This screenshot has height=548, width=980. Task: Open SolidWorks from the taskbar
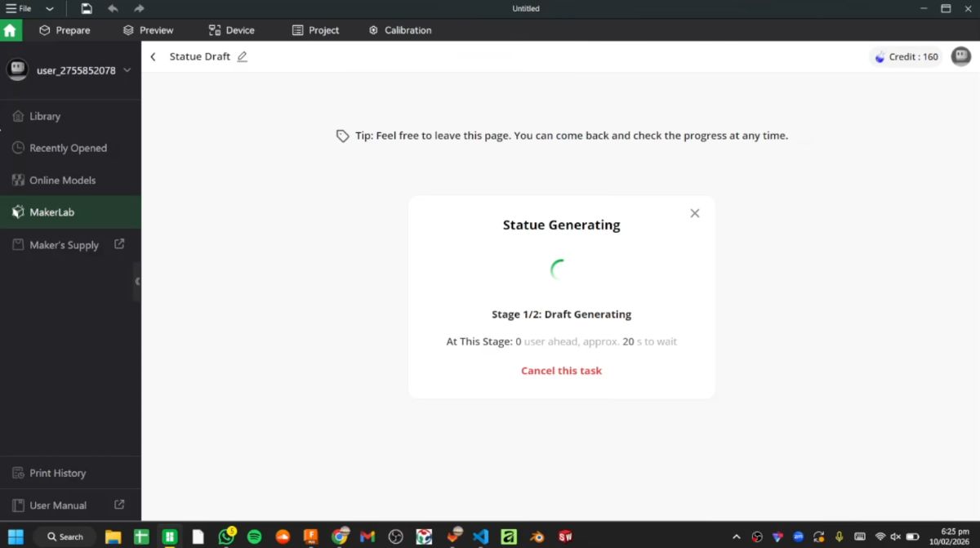click(x=565, y=537)
